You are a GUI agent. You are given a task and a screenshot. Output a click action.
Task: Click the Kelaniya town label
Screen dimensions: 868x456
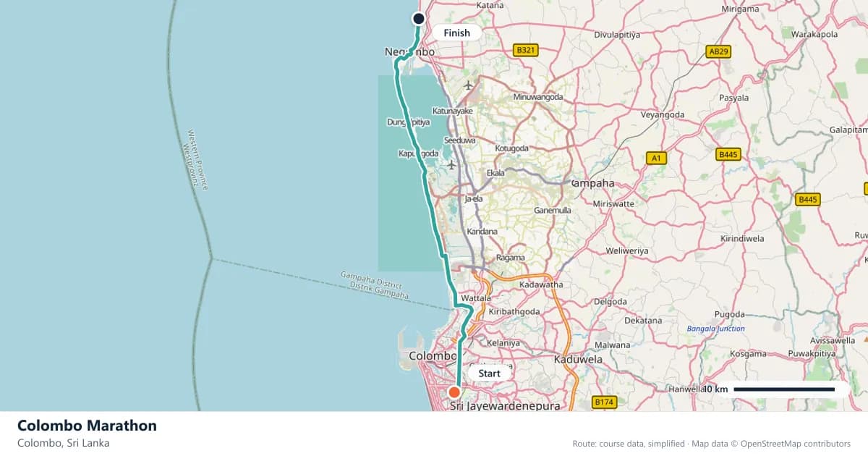pos(504,342)
